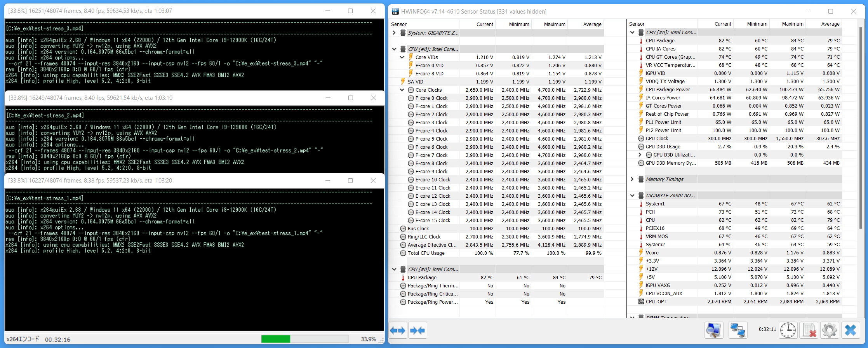This screenshot has height=348, width=868.
Task: Click the thermometer icon beside VRM MOS
Action: tap(641, 236)
